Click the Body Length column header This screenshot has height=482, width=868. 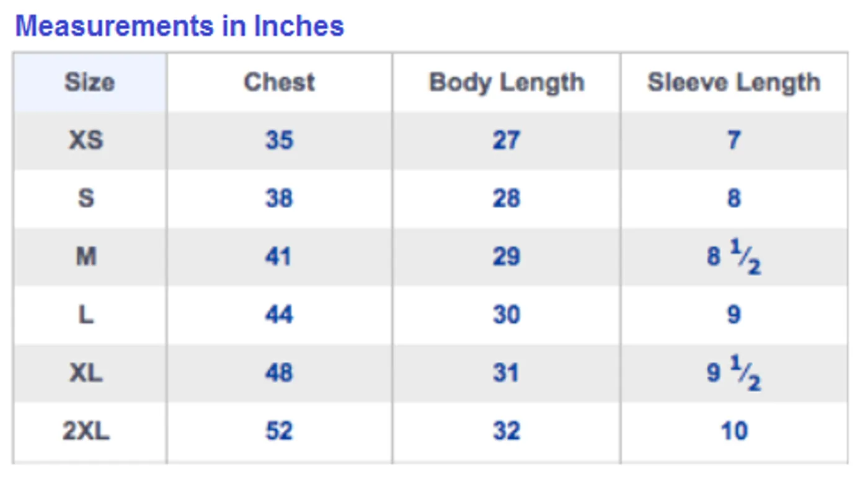(507, 82)
